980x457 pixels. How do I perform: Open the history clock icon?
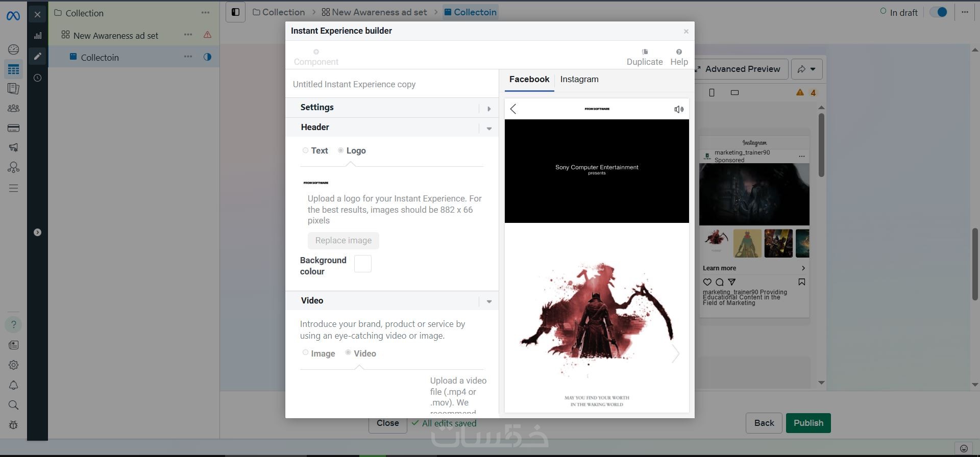tap(37, 78)
